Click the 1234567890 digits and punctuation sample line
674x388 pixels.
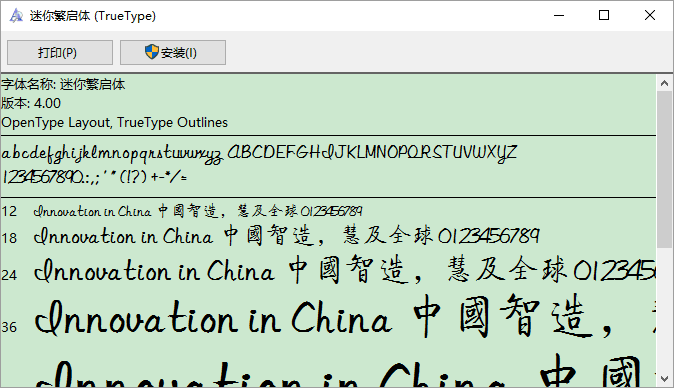95,177
